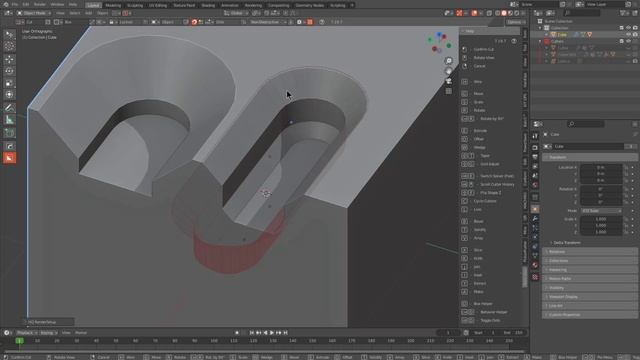Select the Rotate tool in the left toolbar
640x360 pixels.
pos(9,71)
